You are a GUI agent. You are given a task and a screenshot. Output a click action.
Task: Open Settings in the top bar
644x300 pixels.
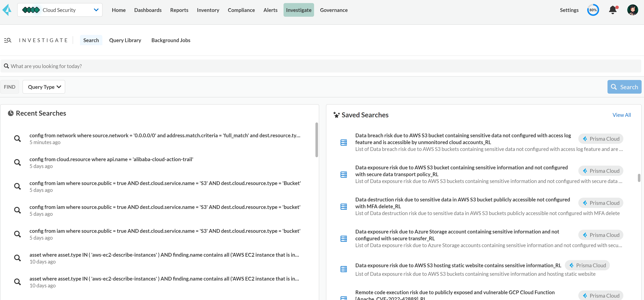pyautogui.click(x=569, y=10)
